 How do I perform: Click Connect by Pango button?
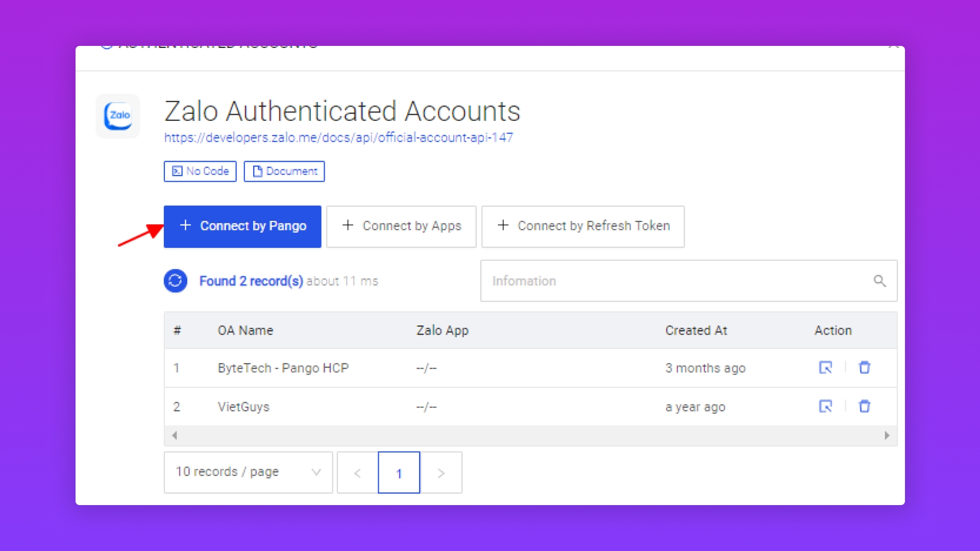242,226
